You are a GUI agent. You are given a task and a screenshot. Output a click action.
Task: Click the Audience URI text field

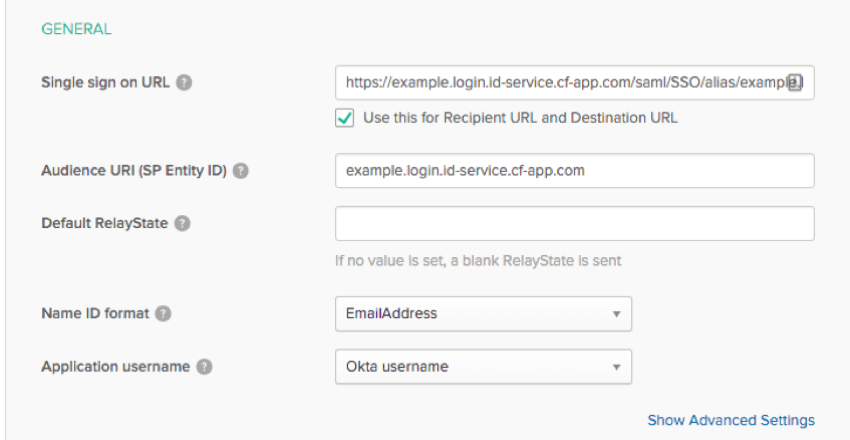click(x=574, y=171)
